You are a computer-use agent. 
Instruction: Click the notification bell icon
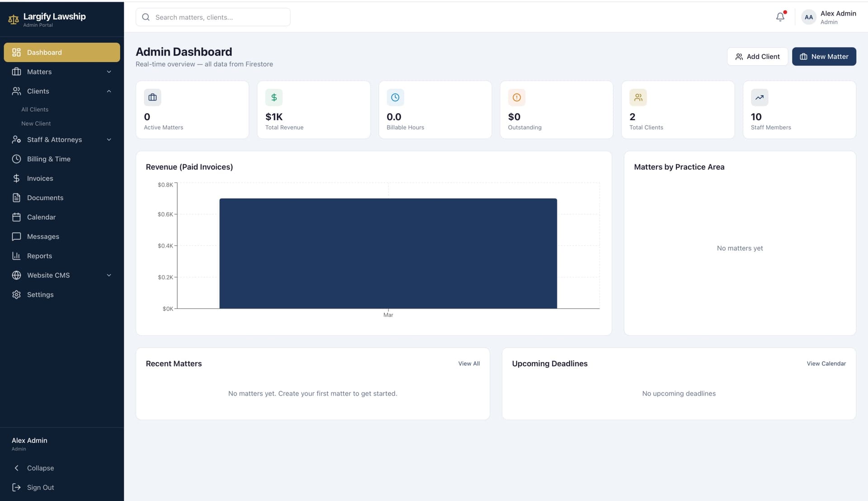coord(779,17)
